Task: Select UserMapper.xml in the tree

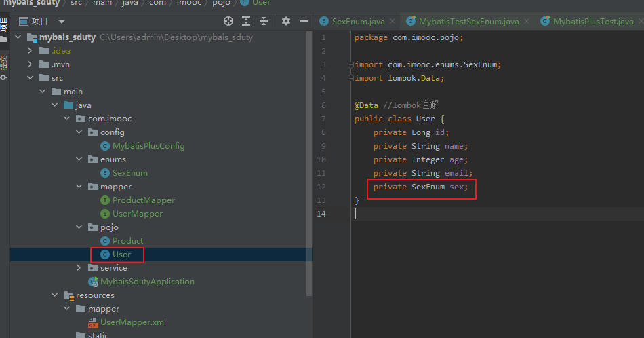Action: pos(133,322)
